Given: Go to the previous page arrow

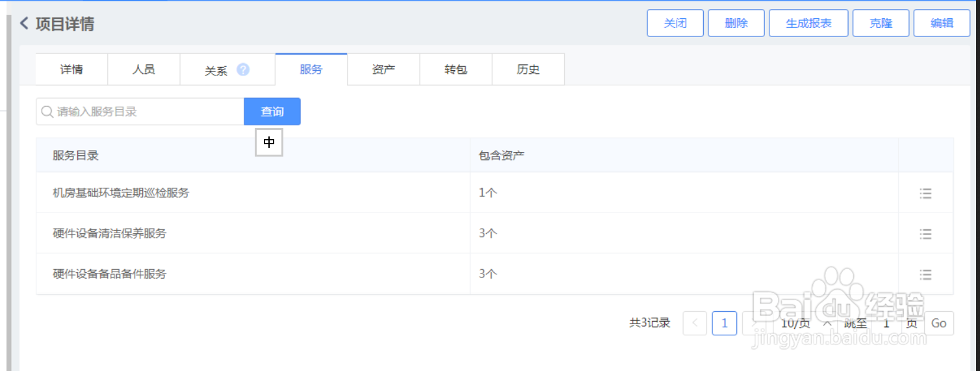Looking at the screenshot, I should click(695, 323).
